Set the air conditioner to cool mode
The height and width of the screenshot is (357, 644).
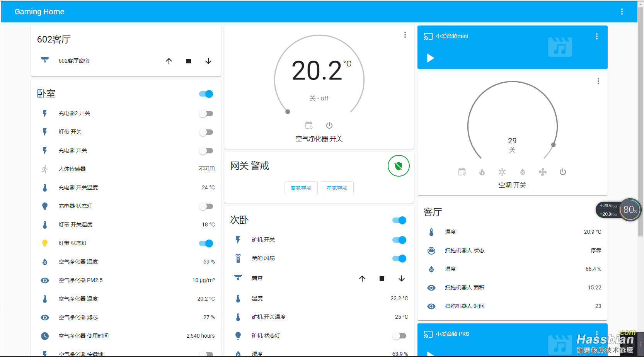click(502, 172)
